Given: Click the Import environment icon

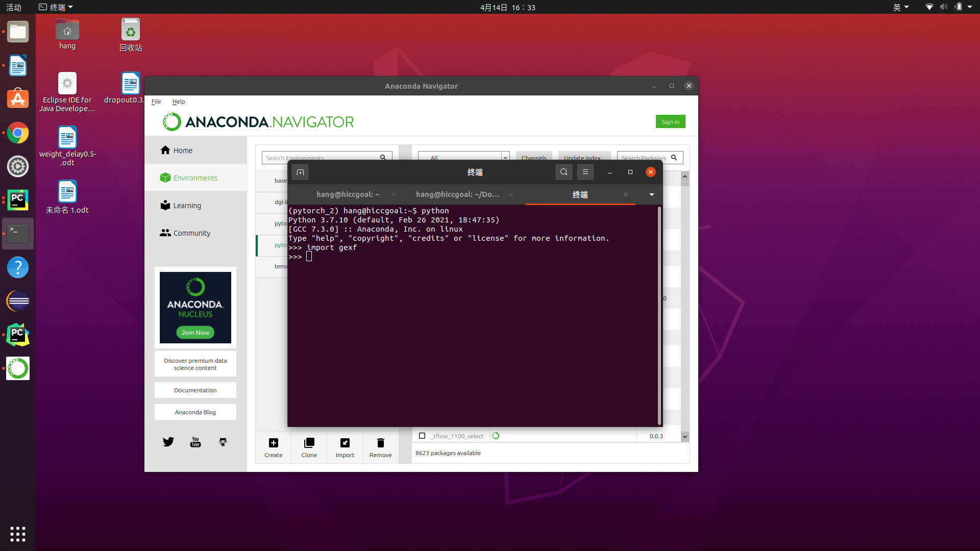Looking at the screenshot, I should click(x=345, y=443).
